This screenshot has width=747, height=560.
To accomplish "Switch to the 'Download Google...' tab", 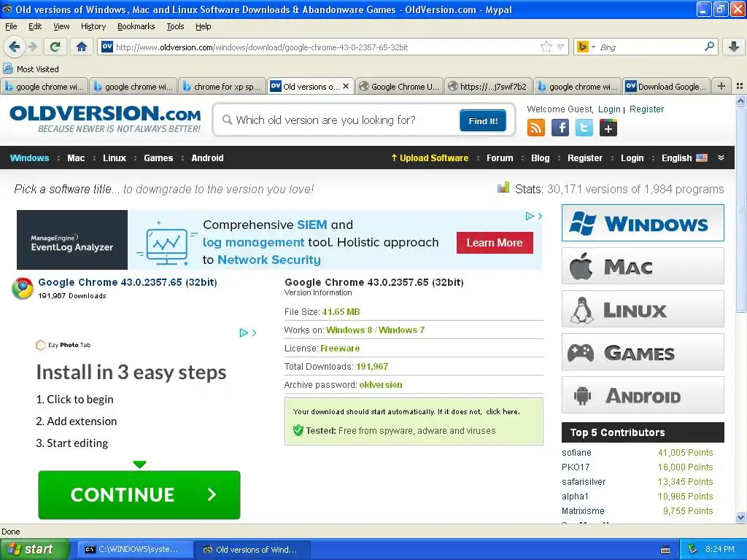I will pos(666,86).
